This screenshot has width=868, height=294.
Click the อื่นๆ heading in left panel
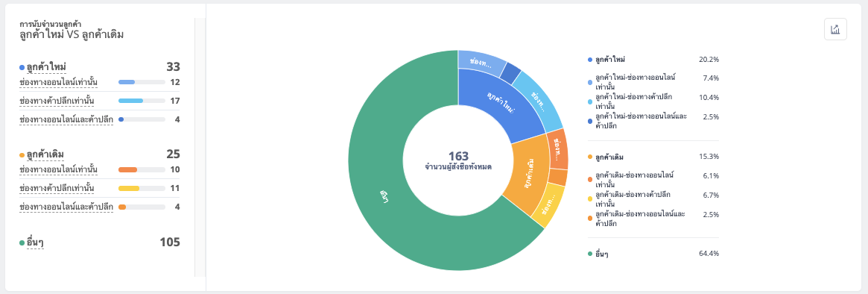[x=35, y=243]
